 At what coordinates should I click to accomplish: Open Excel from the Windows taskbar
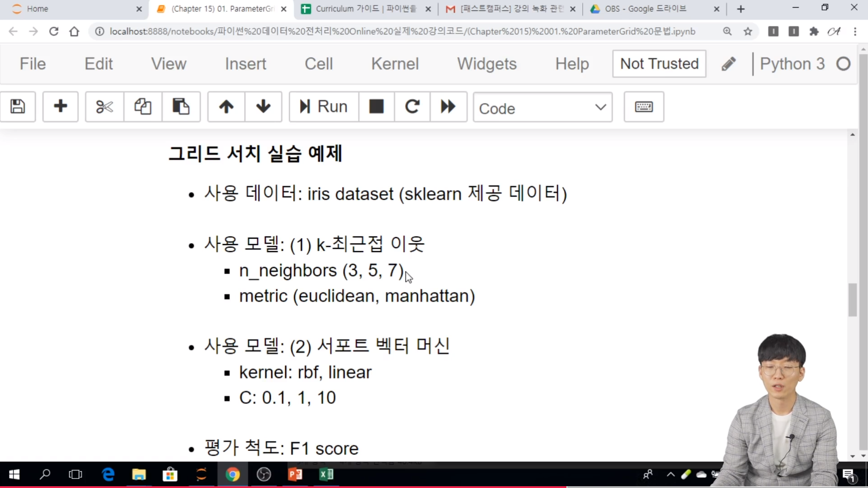326,474
